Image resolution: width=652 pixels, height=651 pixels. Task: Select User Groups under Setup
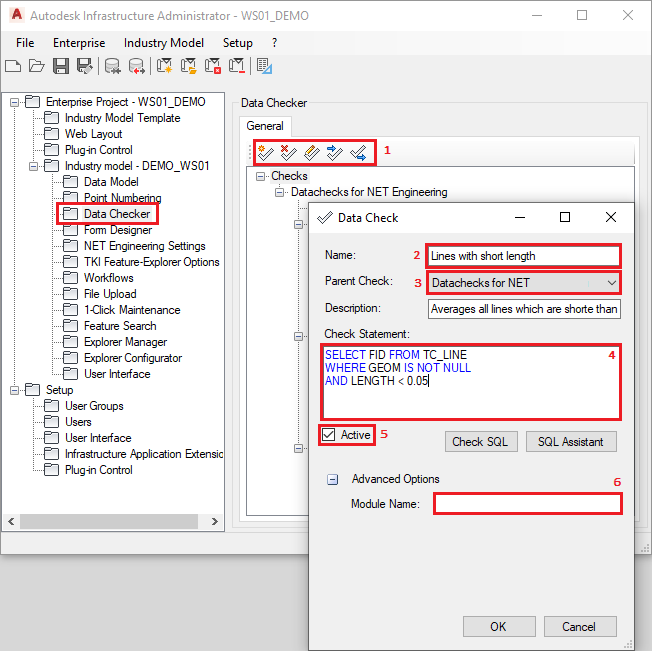[94, 406]
